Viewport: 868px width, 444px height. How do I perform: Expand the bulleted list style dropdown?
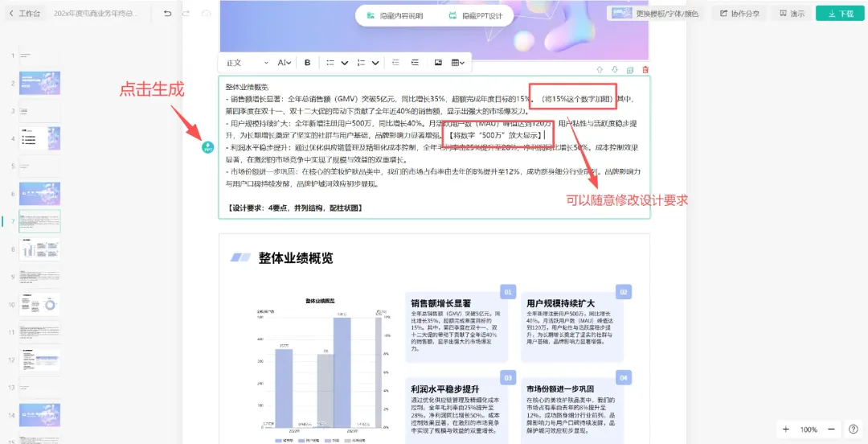[345, 63]
